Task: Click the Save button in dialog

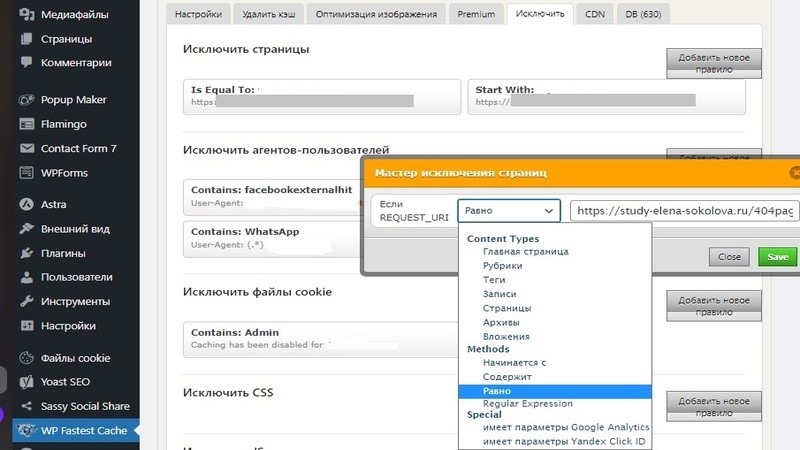Action: click(x=777, y=257)
